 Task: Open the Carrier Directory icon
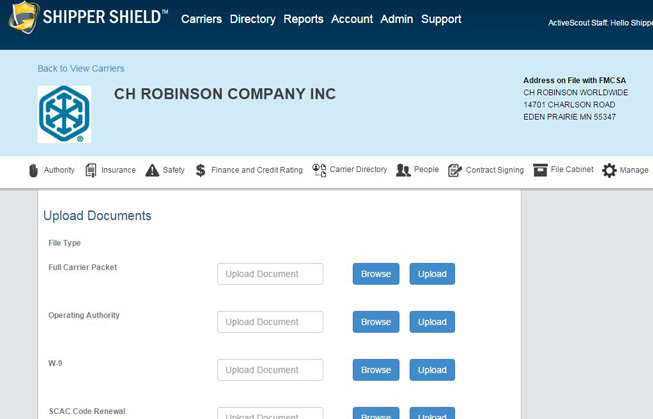[x=319, y=170]
